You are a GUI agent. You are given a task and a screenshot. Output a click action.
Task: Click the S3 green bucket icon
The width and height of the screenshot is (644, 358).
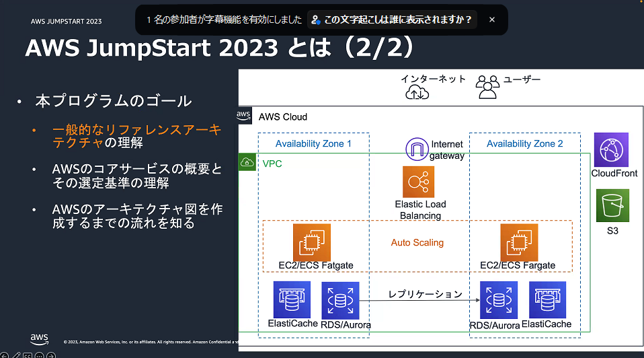coord(612,205)
